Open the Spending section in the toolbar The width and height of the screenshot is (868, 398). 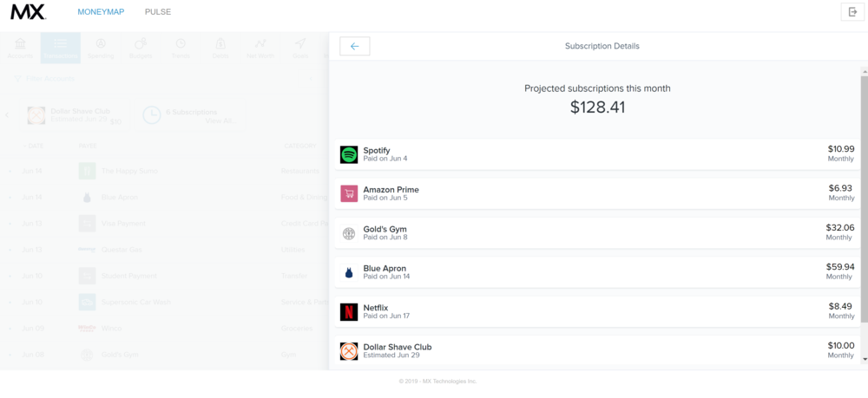101,48
